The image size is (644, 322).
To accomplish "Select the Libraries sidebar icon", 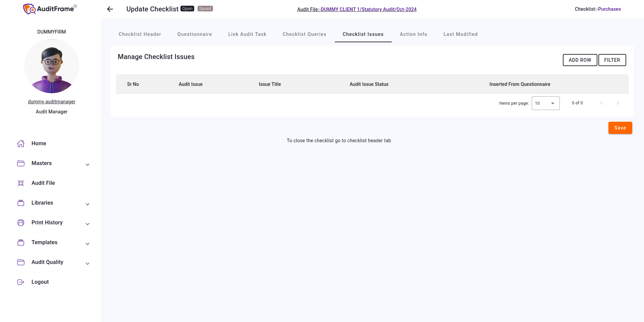I will coord(20,203).
